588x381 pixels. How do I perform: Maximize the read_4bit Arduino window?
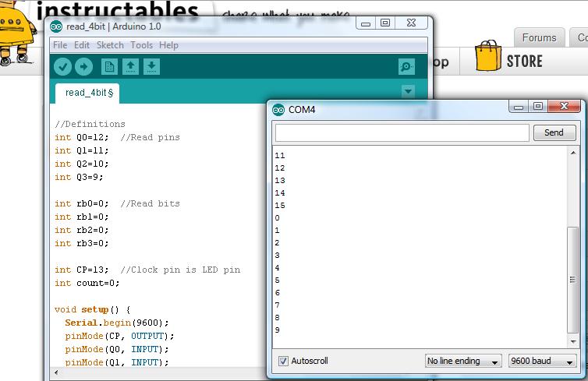pyautogui.click(x=385, y=23)
